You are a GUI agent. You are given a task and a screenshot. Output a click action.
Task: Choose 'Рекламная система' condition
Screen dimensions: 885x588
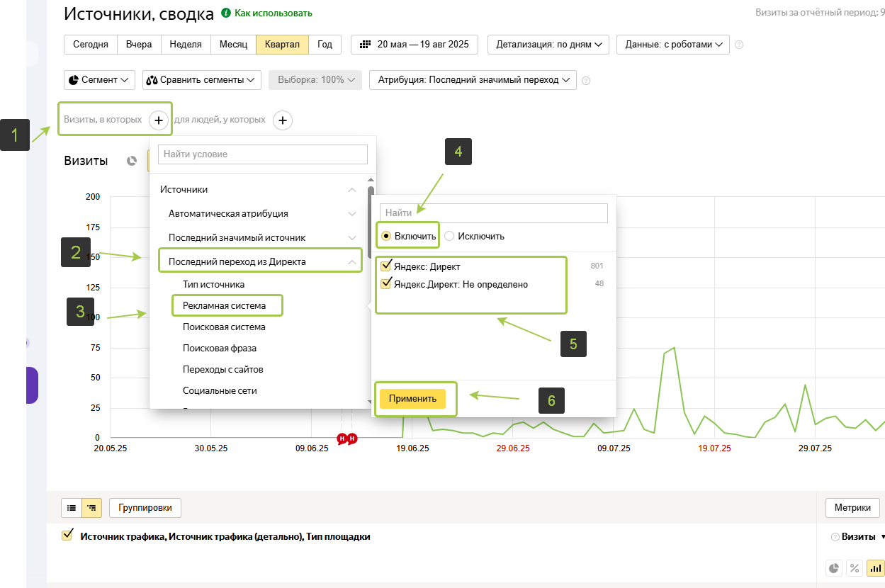225,306
